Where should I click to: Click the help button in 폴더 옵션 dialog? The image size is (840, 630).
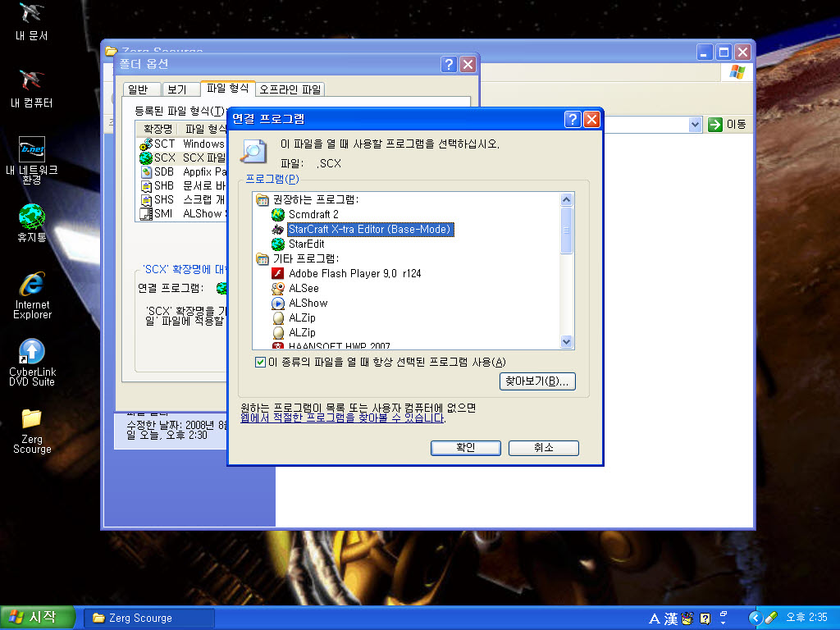tap(449, 64)
